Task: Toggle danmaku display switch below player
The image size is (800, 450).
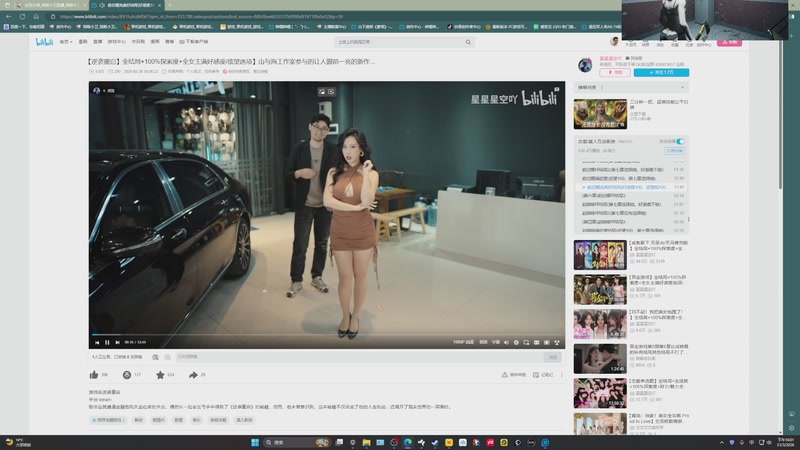Action: tap(155, 357)
